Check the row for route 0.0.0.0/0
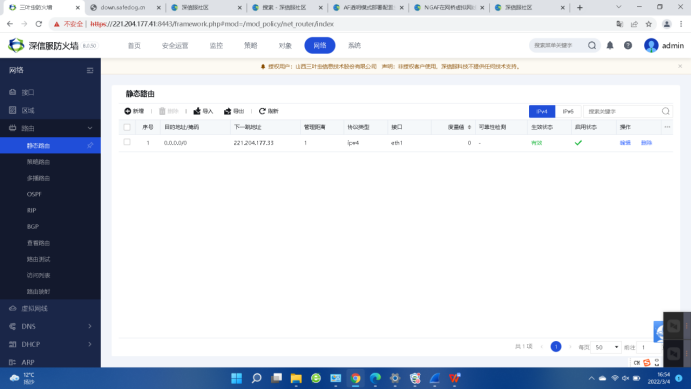Image resolution: width=692 pixels, height=389 pixels. click(x=127, y=142)
